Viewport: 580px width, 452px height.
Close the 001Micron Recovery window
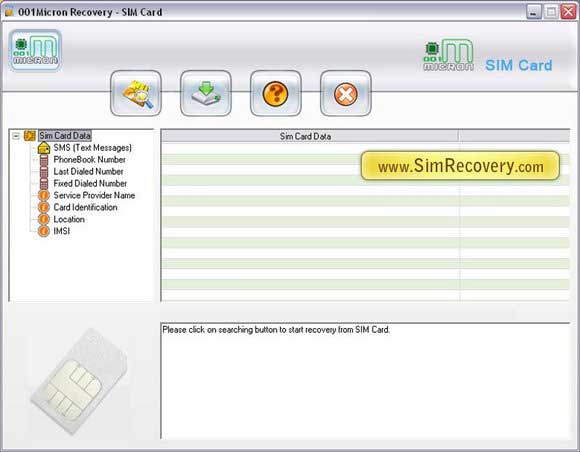coord(568,12)
